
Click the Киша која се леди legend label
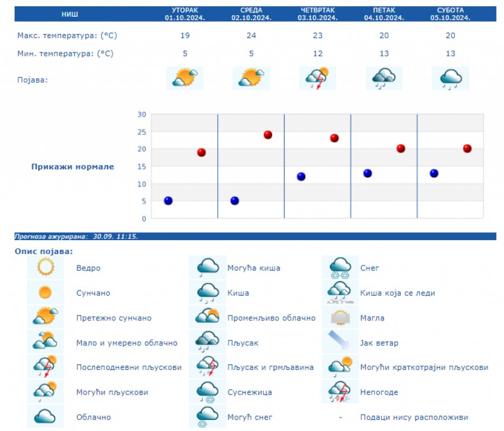tap(398, 293)
